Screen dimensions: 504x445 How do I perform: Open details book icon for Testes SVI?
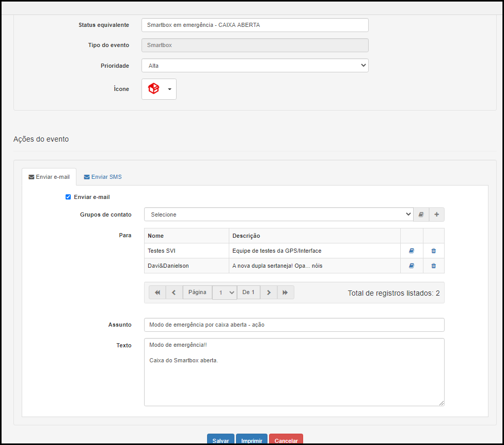coord(412,251)
